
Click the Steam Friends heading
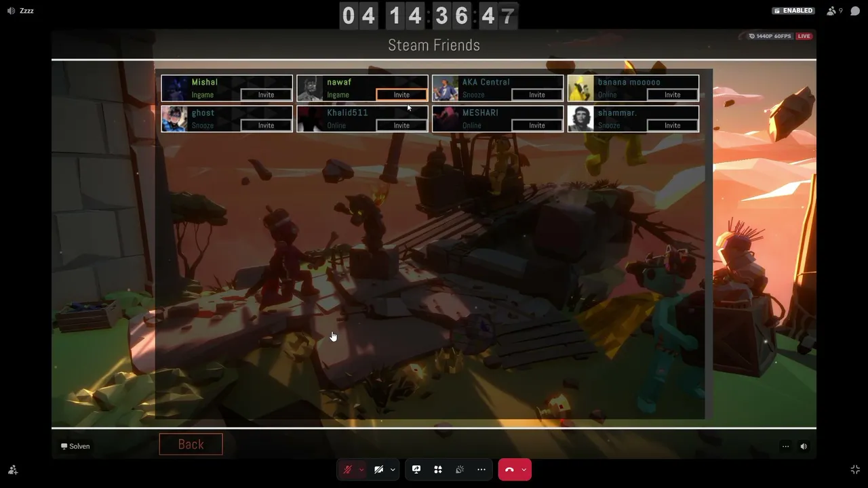coord(434,45)
